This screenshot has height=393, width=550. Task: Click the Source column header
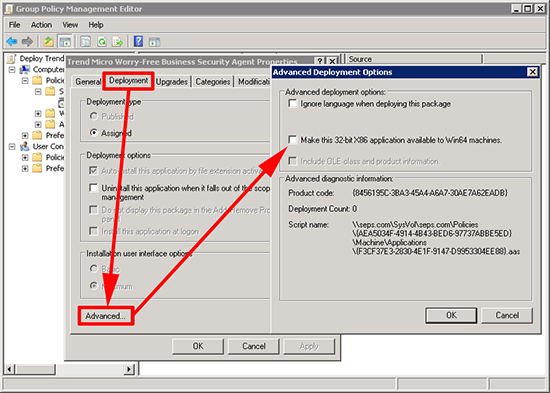click(x=414, y=59)
